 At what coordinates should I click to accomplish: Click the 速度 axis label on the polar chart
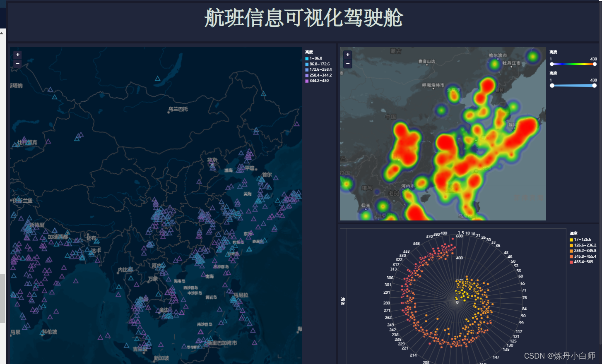pos(342,302)
